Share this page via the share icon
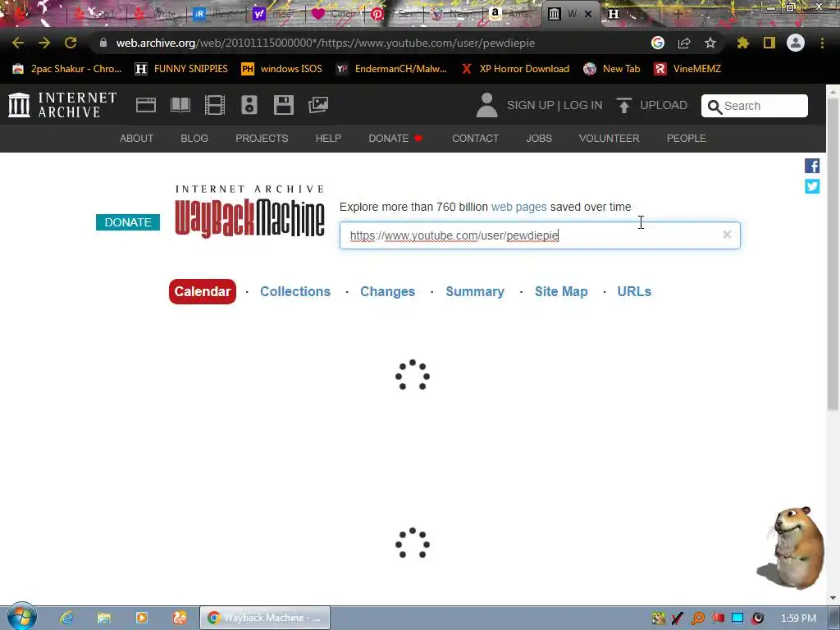840x630 pixels. pyautogui.click(x=684, y=43)
